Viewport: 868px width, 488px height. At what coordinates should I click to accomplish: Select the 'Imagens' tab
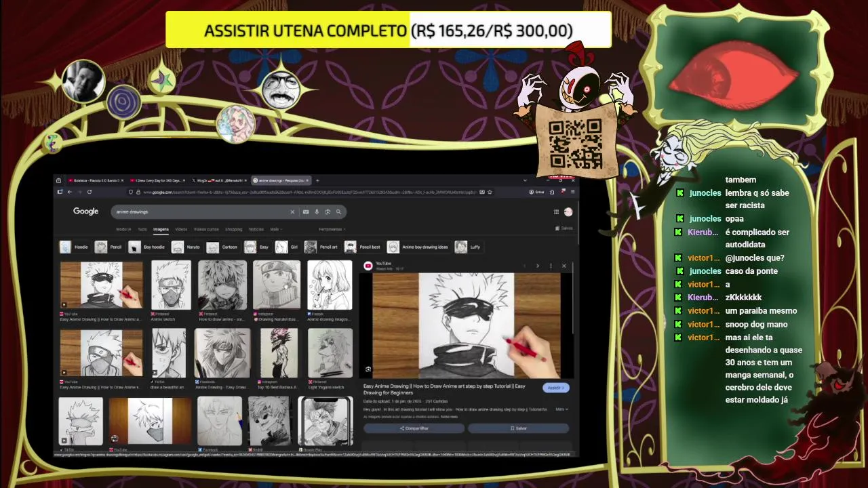[x=161, y=229]
